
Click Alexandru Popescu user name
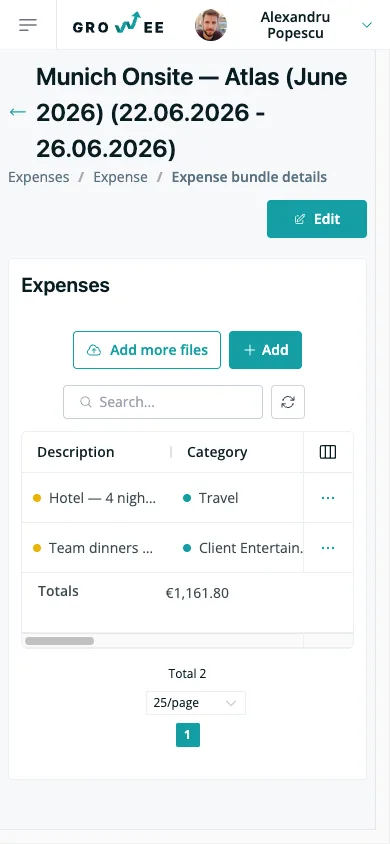[295, 25]
